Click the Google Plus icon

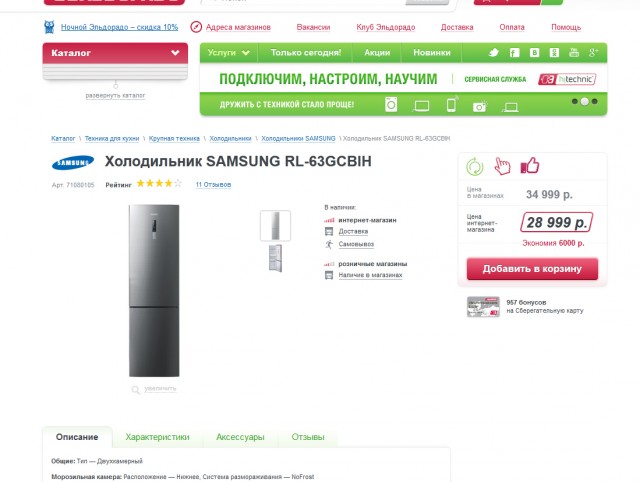pos(594,53)
